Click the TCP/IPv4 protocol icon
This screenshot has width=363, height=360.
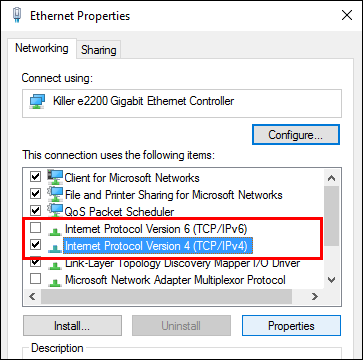(x=54, y=248)
